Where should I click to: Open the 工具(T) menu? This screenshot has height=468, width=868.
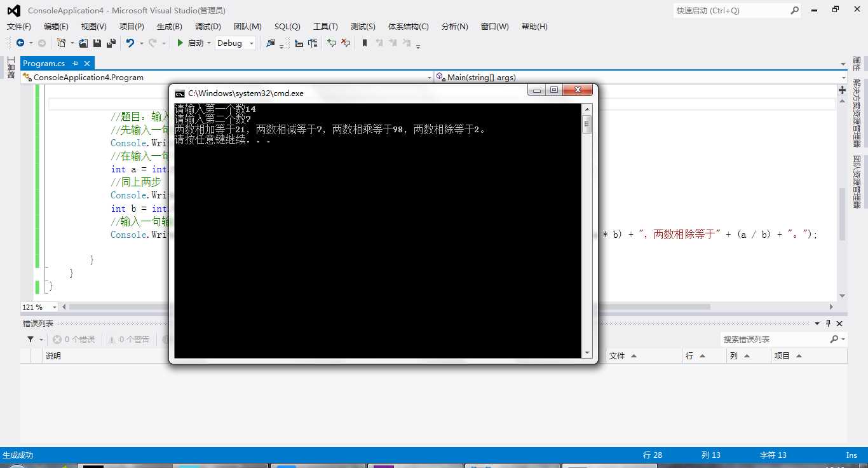tap(325, 26)
